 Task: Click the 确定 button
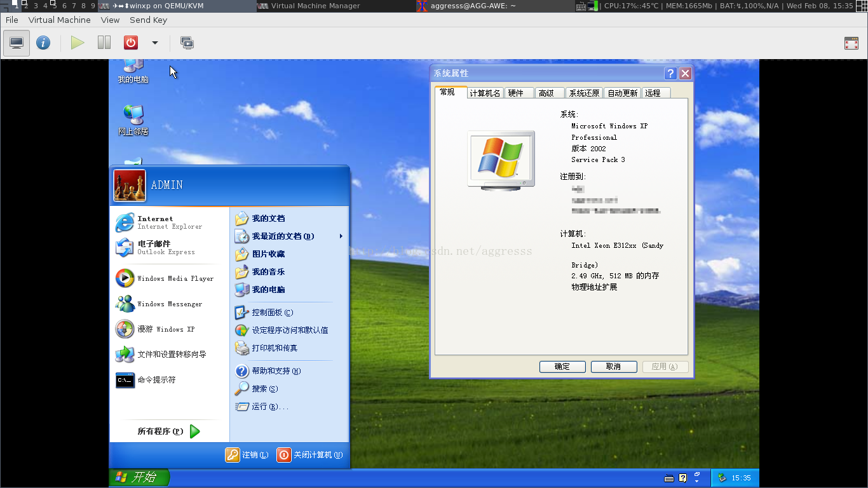tap(562, 367)
